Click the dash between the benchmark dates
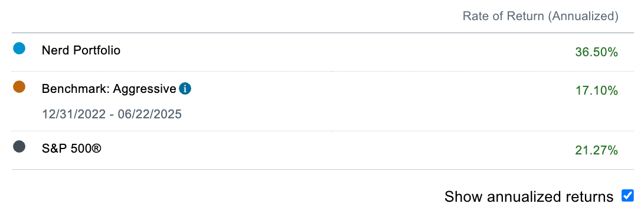This screenshot has width=644, height=213. pos(112,114)
